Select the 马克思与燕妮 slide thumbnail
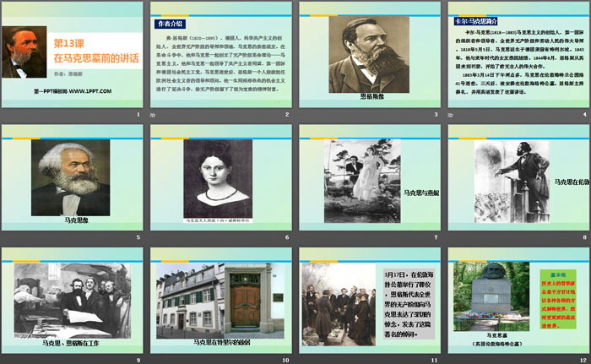 (370, 177)
